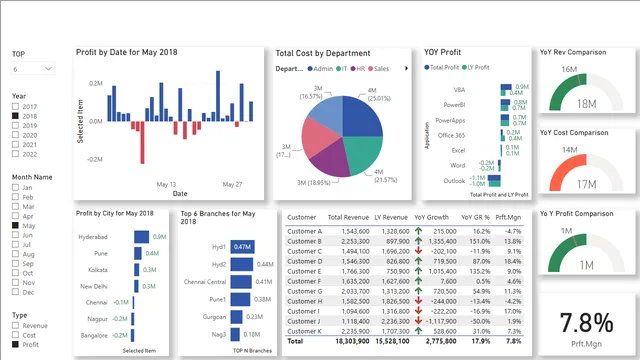Select the Nov month checkbox

click(x=16, y=282)
